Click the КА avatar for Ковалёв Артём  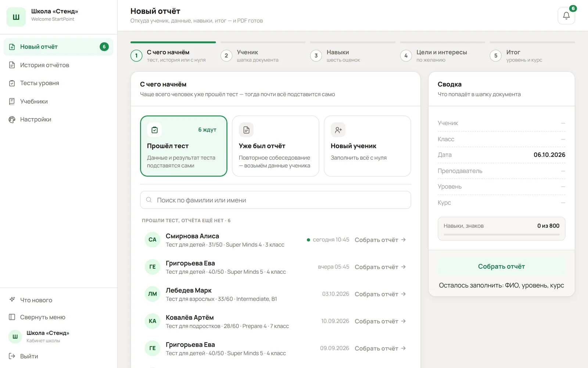click(x=153, y=321)
